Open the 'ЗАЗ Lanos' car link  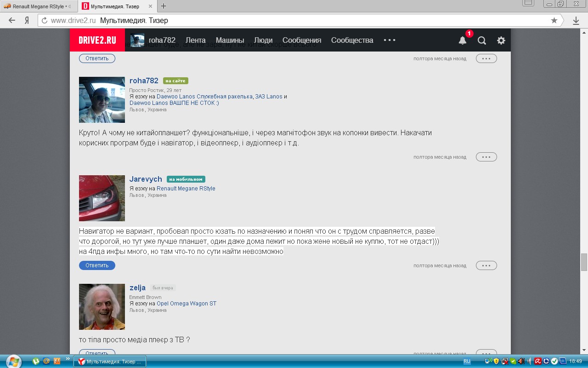[x=269, y=97]
